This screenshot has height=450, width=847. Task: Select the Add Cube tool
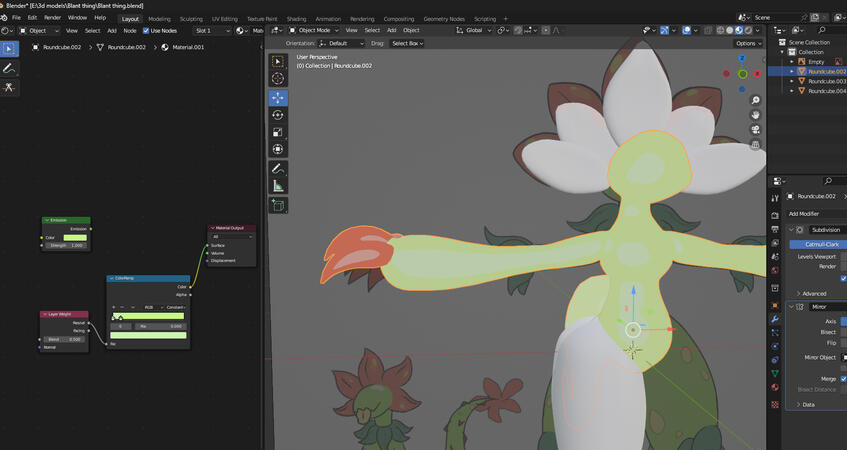278,205
